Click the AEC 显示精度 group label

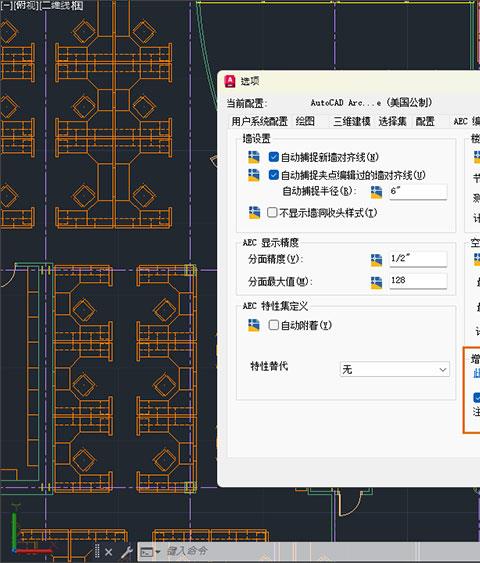pos(271,243)
